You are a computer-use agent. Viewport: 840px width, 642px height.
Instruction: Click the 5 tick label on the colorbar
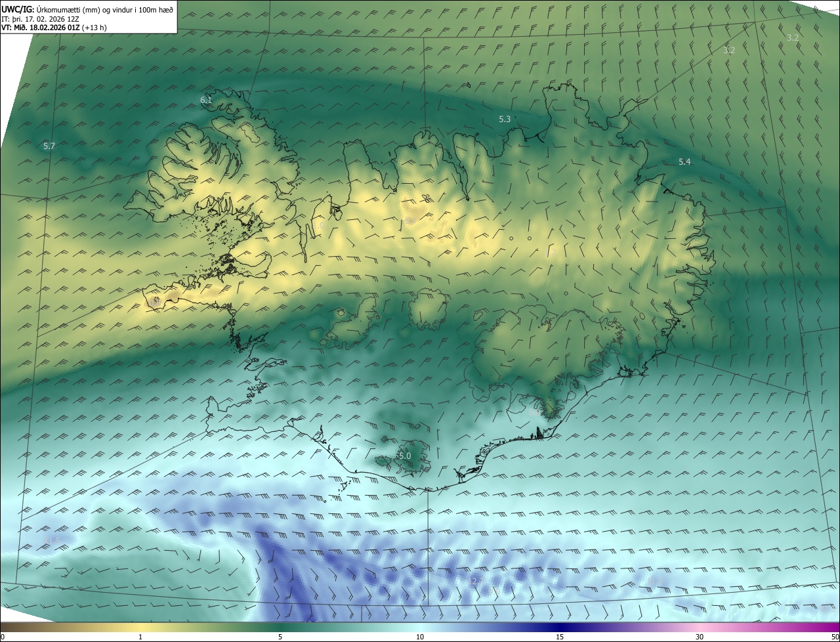(x=280, y=637)
